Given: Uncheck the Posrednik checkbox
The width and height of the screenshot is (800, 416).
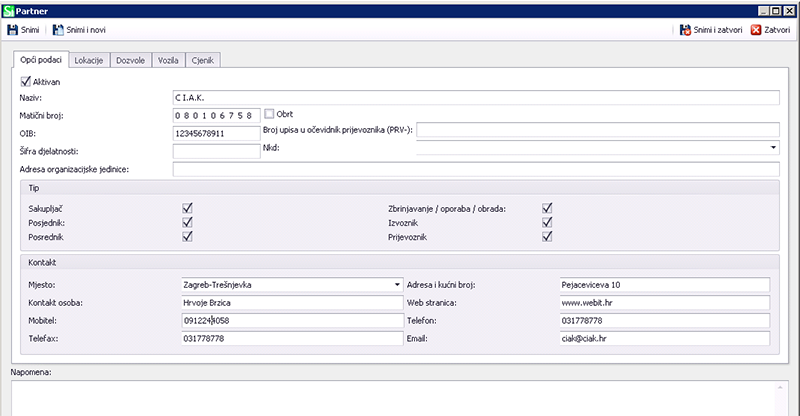Looking at the screenshot, I should (187, 236).
